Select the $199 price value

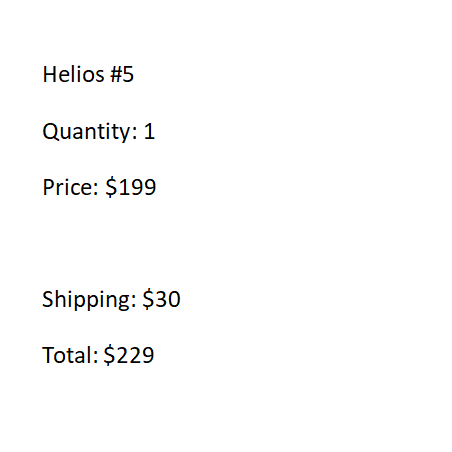[x=131, y=187]
